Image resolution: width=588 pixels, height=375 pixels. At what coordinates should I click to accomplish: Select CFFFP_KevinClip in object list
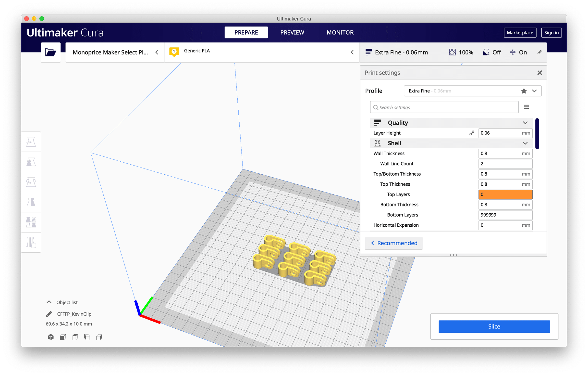click(74, 314)
